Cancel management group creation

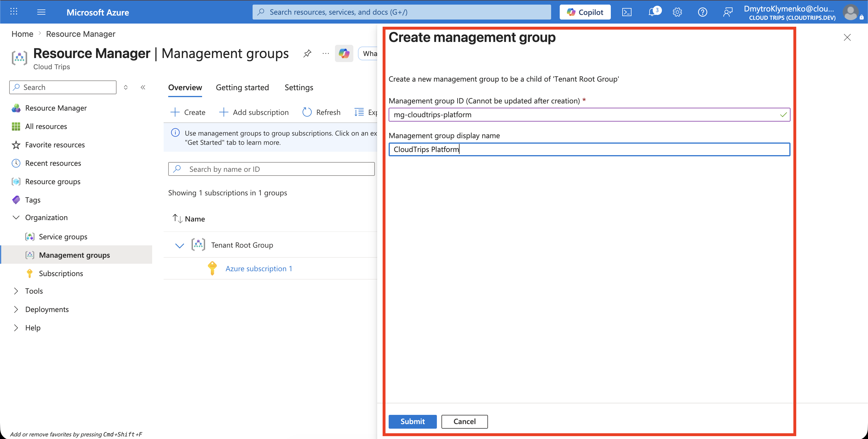(464, 421)
